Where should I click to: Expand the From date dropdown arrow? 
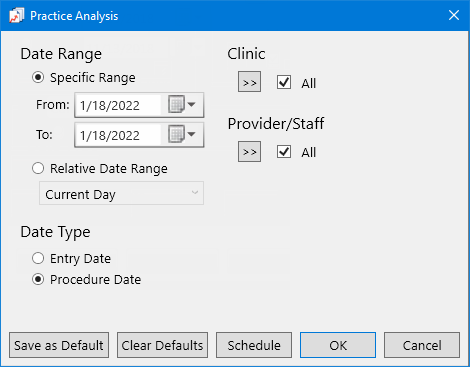[191, 105]
